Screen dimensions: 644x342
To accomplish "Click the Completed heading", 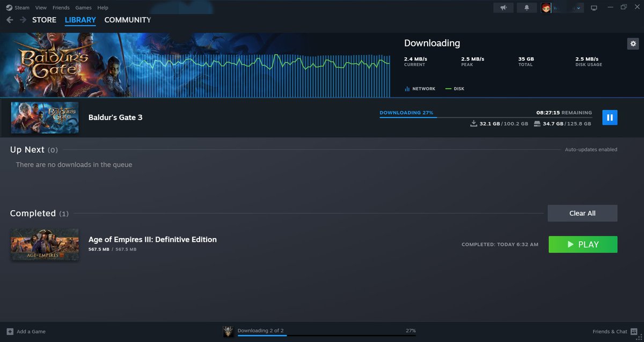I will click(x=33, y=213).
